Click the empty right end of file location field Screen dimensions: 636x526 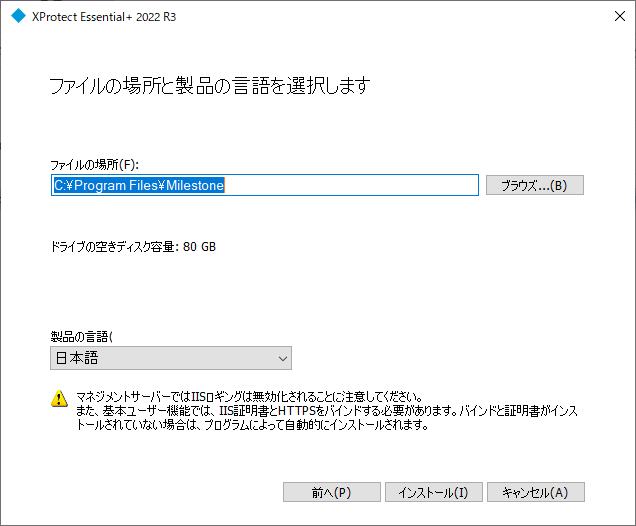coord(400,185)
